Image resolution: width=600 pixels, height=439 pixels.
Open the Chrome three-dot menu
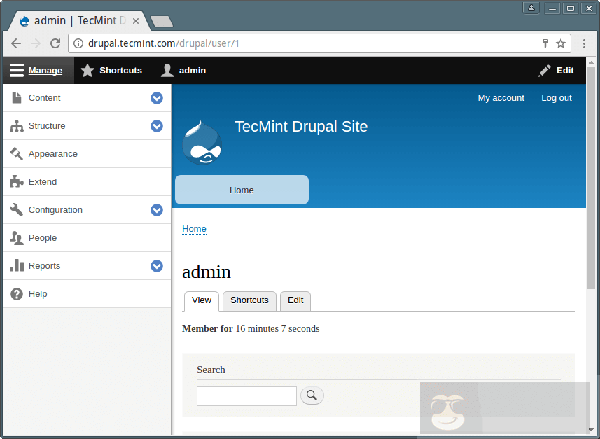(584, 43)
